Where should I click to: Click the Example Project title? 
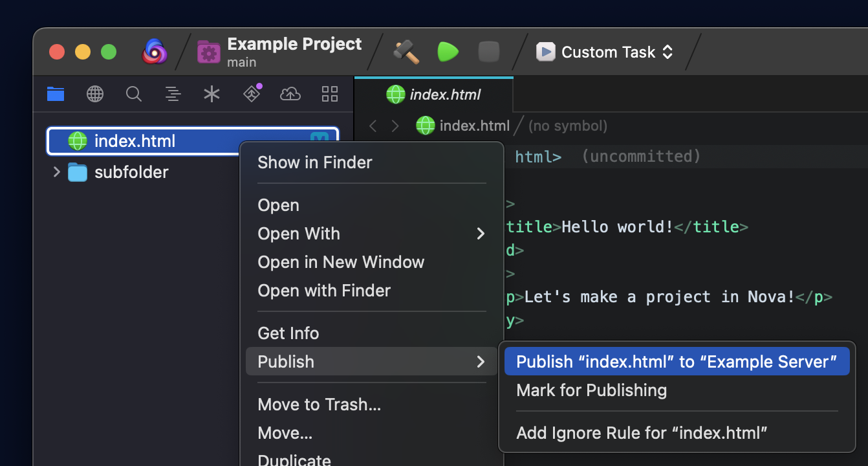tap(294, 44)
